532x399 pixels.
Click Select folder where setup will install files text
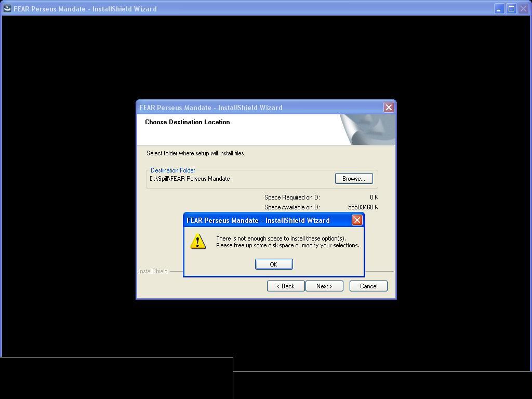tap(196, 153)
